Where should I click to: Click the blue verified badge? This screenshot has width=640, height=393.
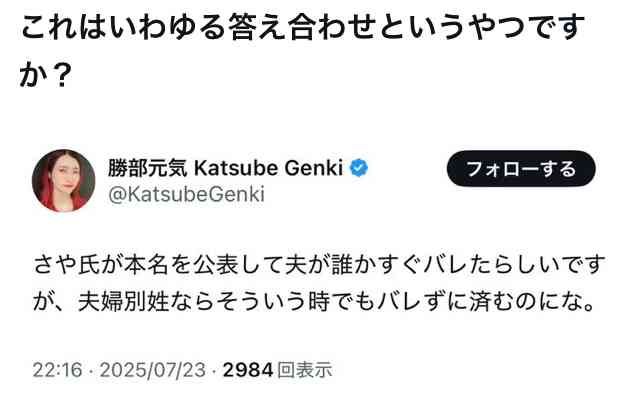[x=359, y=168]
